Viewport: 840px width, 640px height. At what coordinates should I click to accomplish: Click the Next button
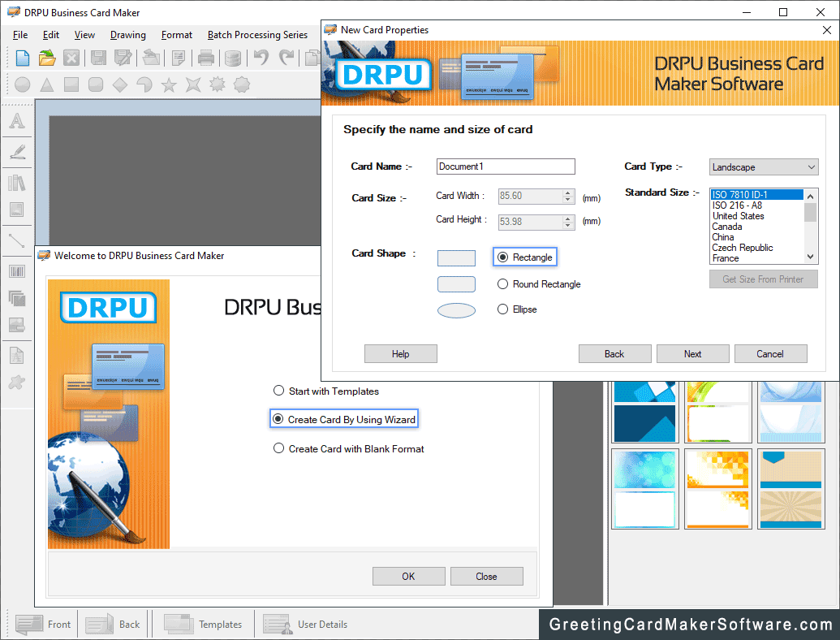tap(692, 354)
